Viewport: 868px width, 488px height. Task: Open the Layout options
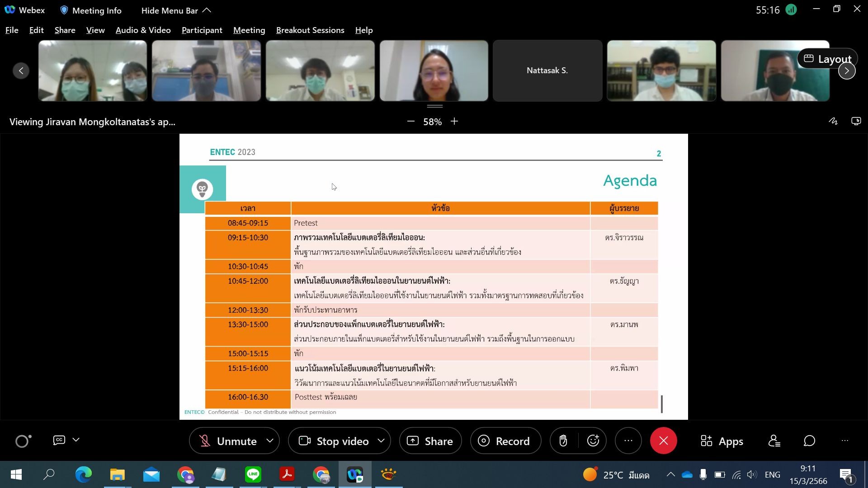click(827, 59)
